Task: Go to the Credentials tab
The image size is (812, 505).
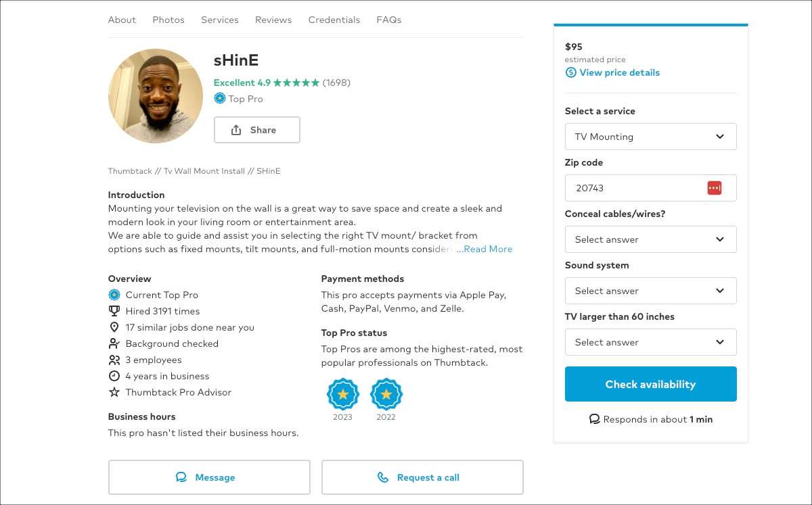Action: [334, 20]
